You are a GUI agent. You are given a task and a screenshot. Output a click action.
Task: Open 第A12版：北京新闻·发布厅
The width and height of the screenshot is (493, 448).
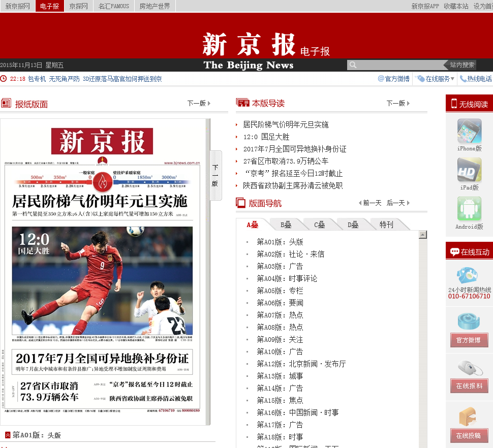click(301, 364)
